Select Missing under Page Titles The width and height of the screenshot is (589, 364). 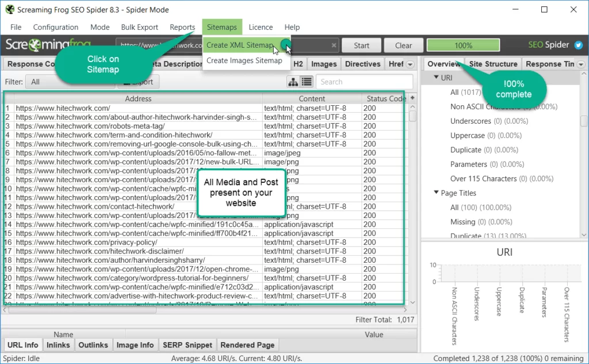[481, 221]
